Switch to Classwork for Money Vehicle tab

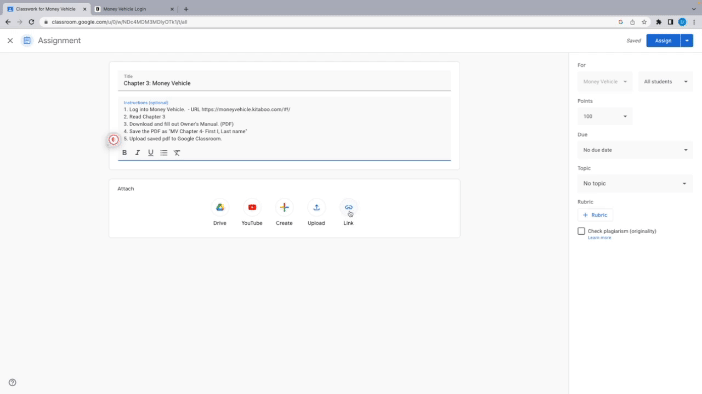tap(45, 9)
